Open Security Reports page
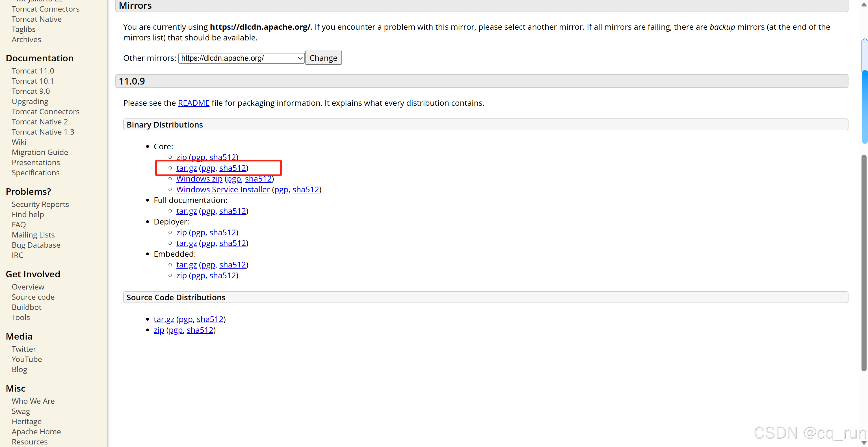The height and width of the screenshot is (447, 868). point(40,204)
